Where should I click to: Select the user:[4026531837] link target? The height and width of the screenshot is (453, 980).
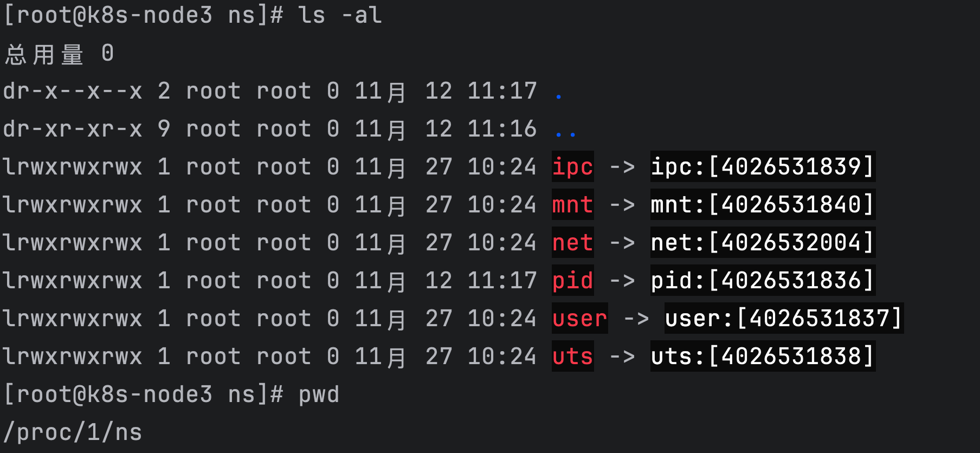783,319
